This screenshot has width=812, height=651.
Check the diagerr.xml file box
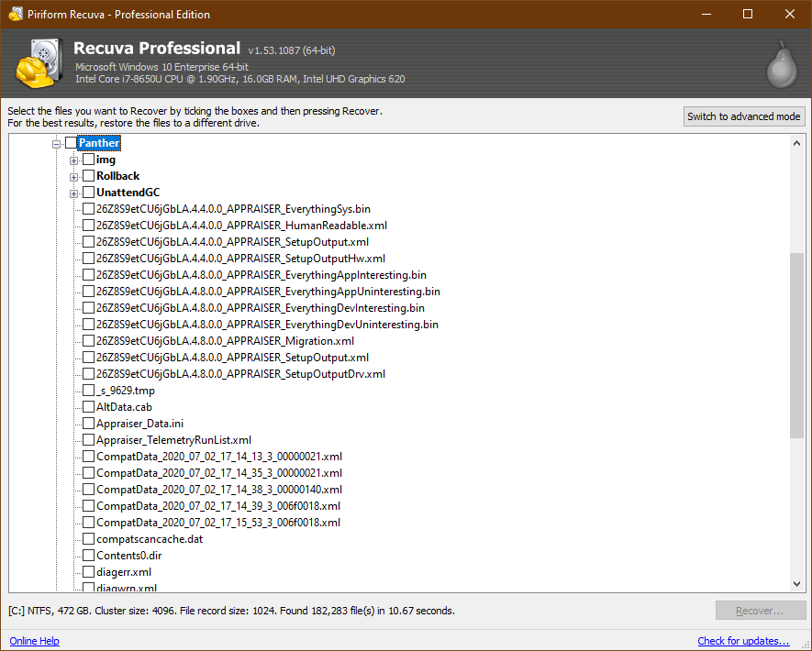(x=89, y=572)
